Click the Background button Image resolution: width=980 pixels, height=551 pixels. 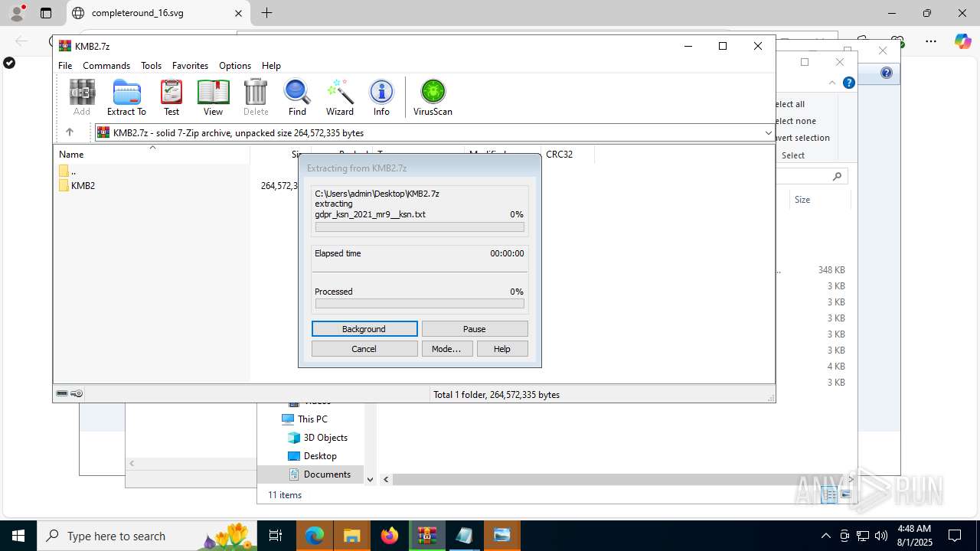(x=364, y=329)
